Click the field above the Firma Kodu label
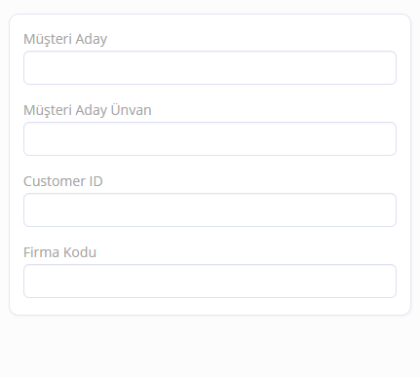Viewport: 420px width, 377px height. 210,210
